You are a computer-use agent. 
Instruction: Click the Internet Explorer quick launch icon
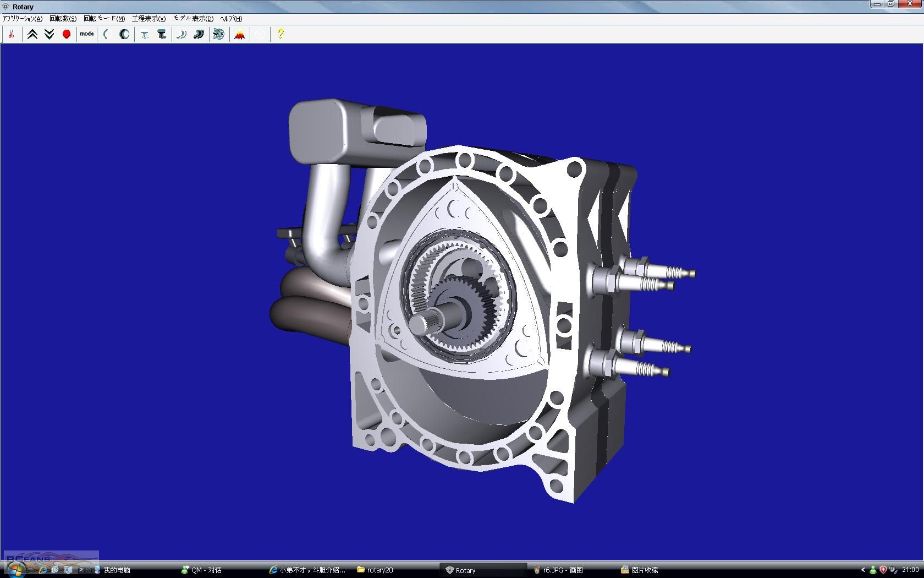coord(43,570)
